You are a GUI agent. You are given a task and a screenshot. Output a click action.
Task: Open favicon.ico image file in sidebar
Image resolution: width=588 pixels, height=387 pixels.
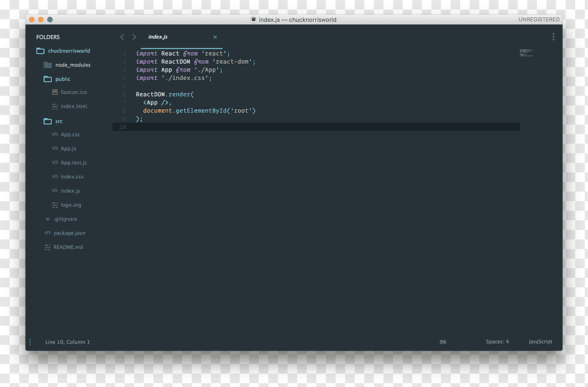pyautogui.click(x=73, y=93)
